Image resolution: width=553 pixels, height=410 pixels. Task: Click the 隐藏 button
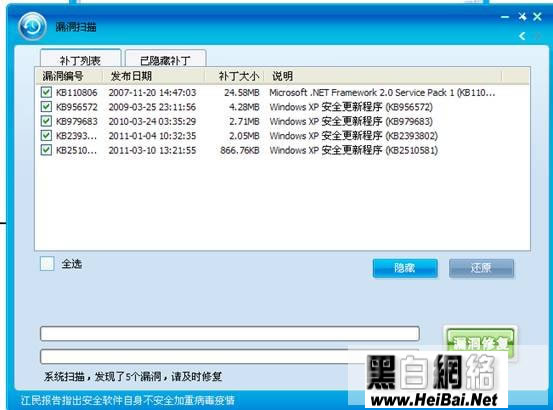click(x=405, y=268)
